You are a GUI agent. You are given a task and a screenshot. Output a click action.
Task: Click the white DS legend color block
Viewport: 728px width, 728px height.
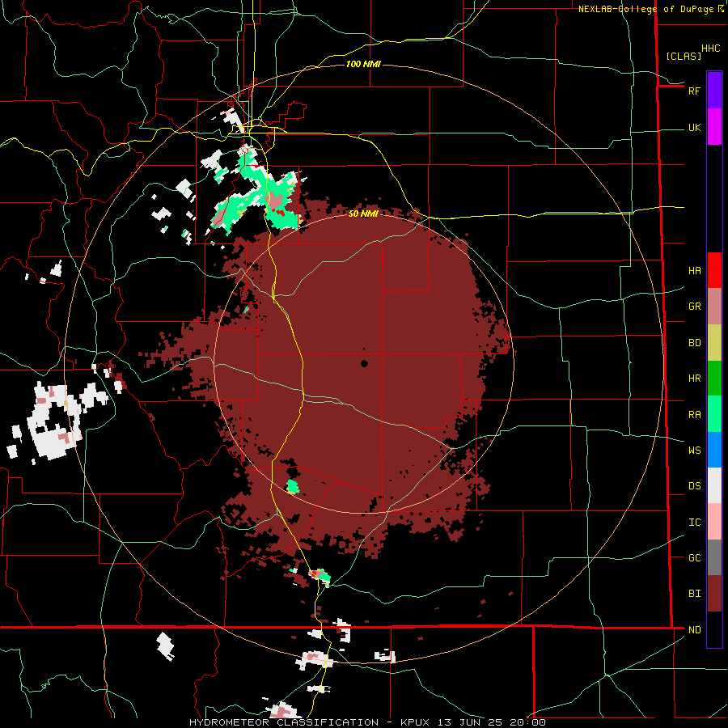[x=714, y=485]
